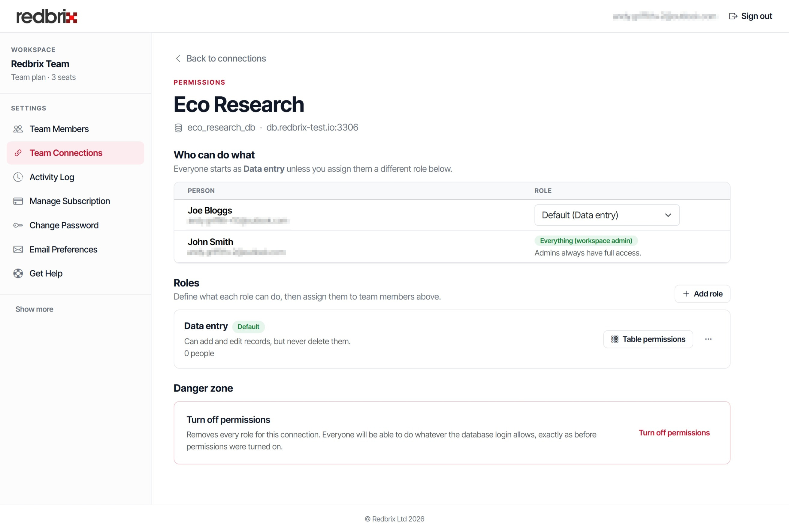Open Team Members settings
The width and height of the screenshot is (789, 532).
click(75, 129)
